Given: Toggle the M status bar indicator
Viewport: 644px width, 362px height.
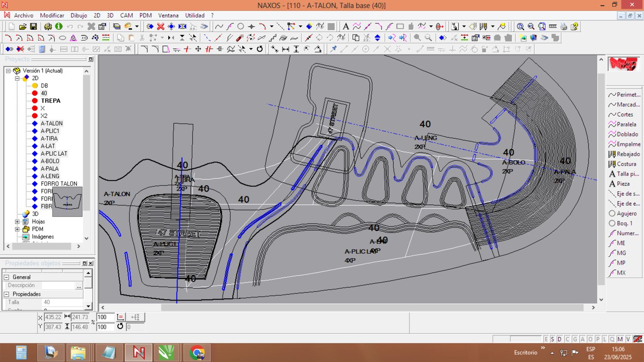Looking at the screenshot, I should pos(620,339).
